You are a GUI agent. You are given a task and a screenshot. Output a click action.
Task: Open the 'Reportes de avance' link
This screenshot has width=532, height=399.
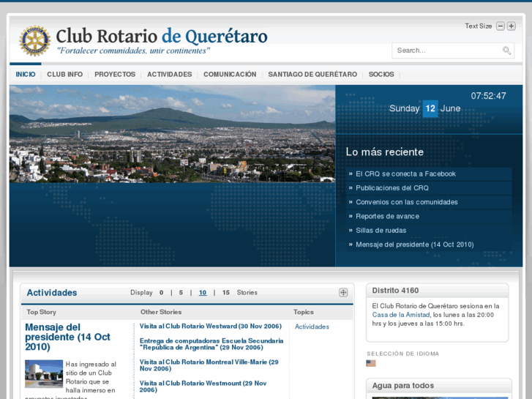(387, 216)
